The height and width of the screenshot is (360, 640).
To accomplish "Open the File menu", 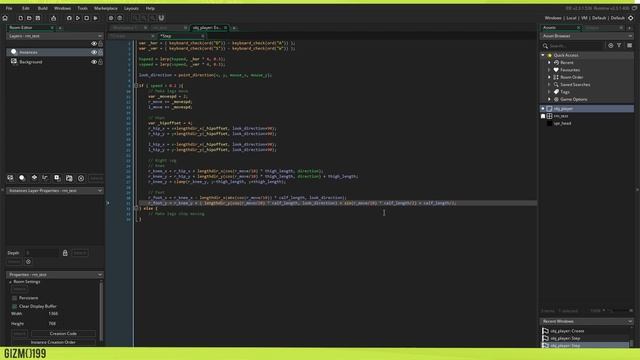I will (x=9, y=8).
